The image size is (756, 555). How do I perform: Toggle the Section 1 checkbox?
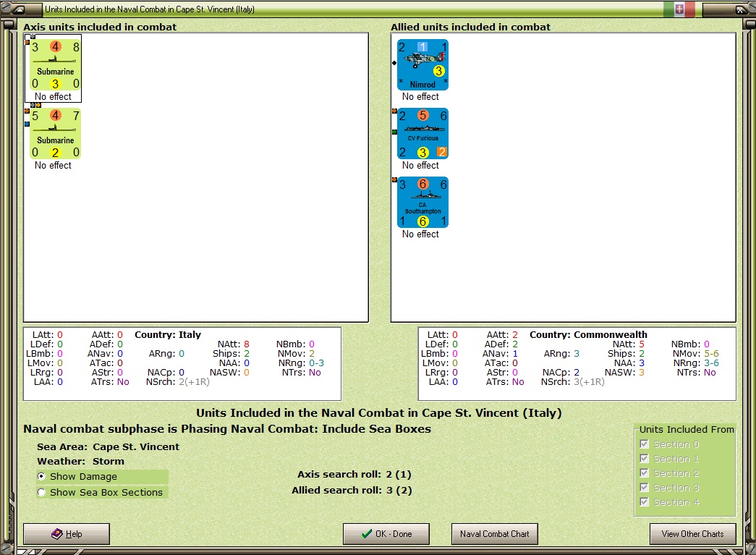pos(644,459)
